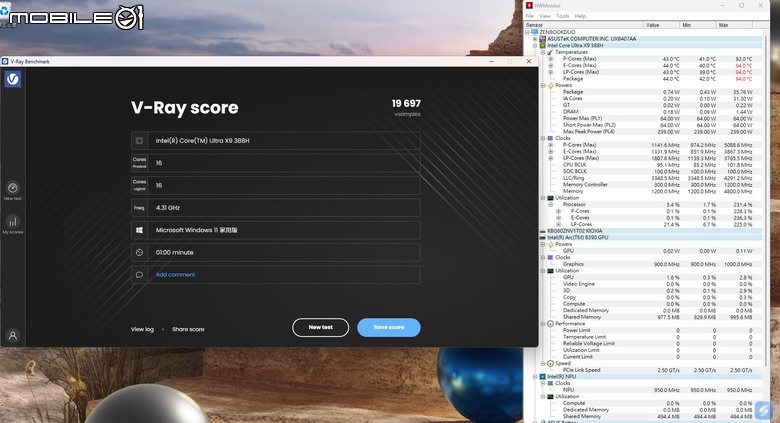Expand LP-Cores under Processor utilization
The image size is (780, 423).
(559, 224)
